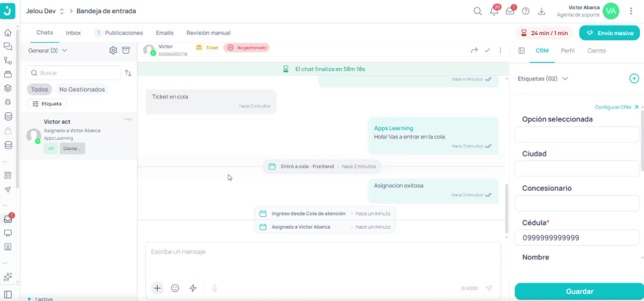Open the chat bubbles icon in sidebar
Viewport: 644px width, 301px height.
[8, 46]
